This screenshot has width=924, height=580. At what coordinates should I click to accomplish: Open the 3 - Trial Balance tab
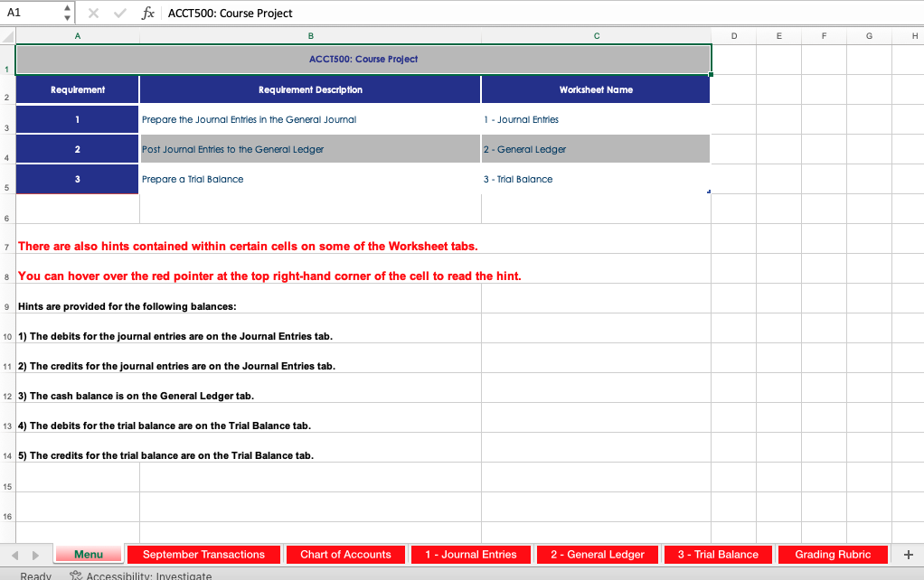[x=718, y=554]
